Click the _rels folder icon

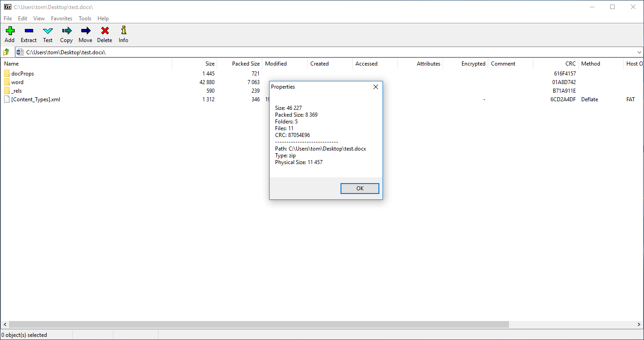[x=7, y=90]
